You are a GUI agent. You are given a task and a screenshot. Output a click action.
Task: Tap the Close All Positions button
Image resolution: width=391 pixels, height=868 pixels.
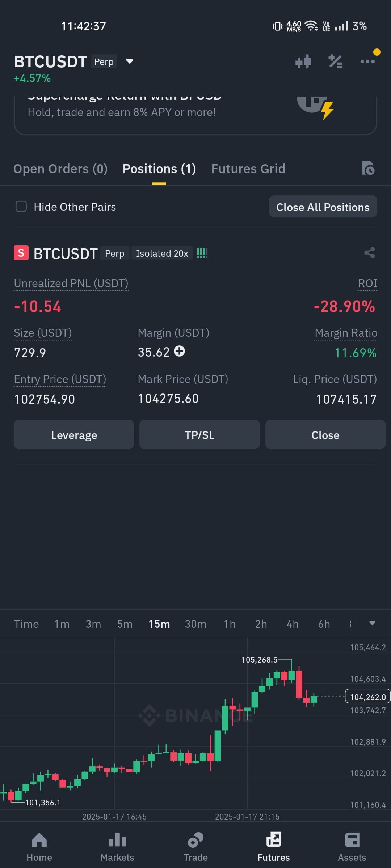point(323,207)
